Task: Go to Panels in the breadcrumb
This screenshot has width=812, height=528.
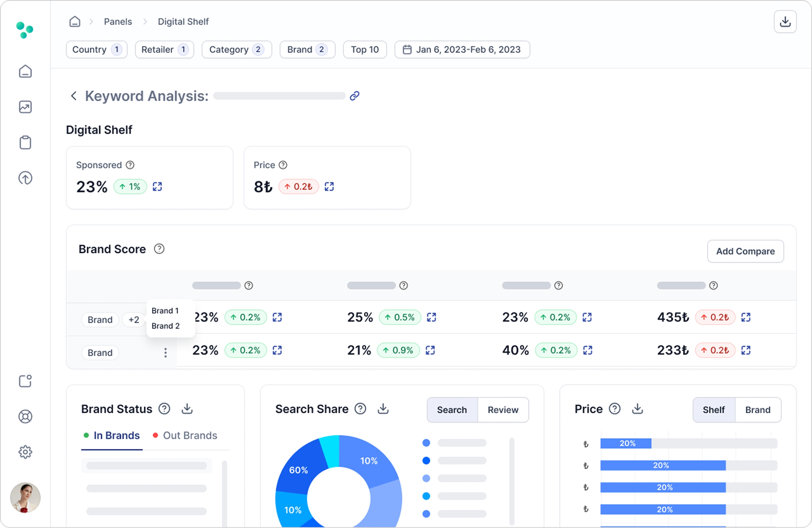Action: [118, 21]
